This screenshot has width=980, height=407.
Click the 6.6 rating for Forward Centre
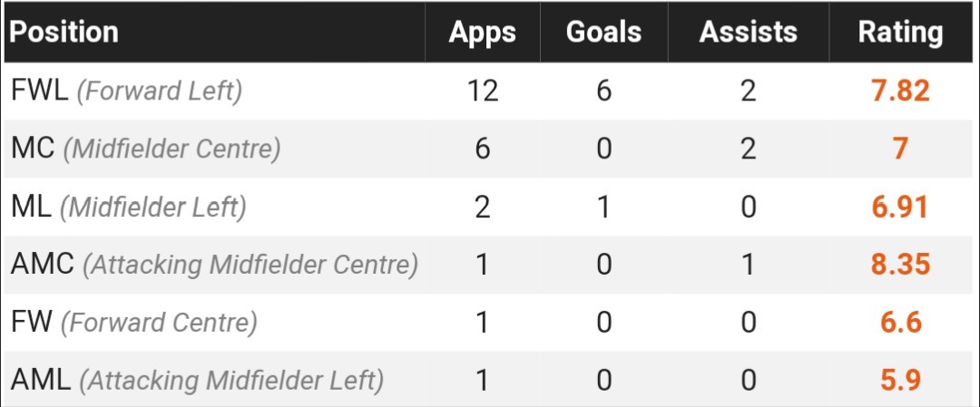click(x=900, y=322)
